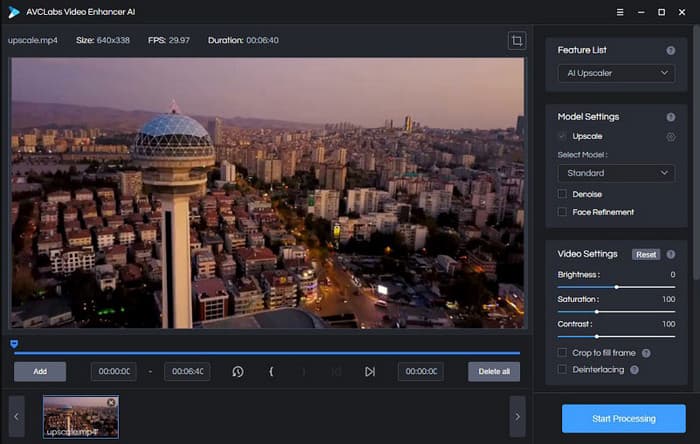
Task: Click the Video Settings help icon
Action: tap(671, 254)
